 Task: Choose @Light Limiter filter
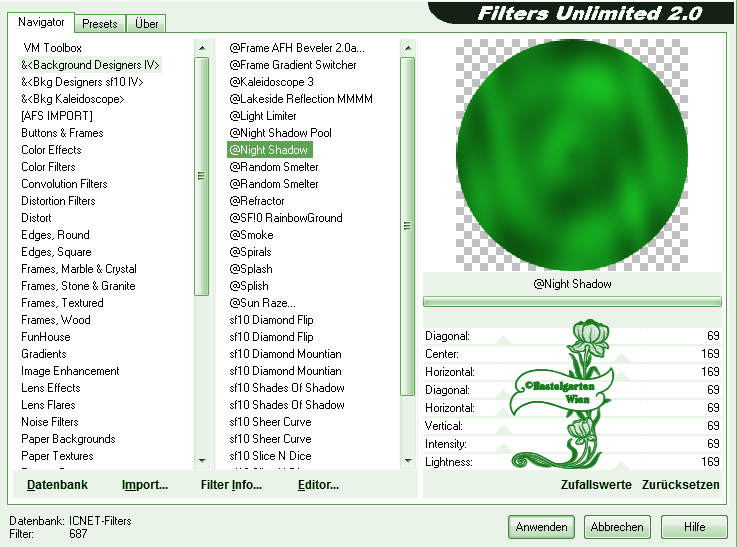tap(263, 116)
